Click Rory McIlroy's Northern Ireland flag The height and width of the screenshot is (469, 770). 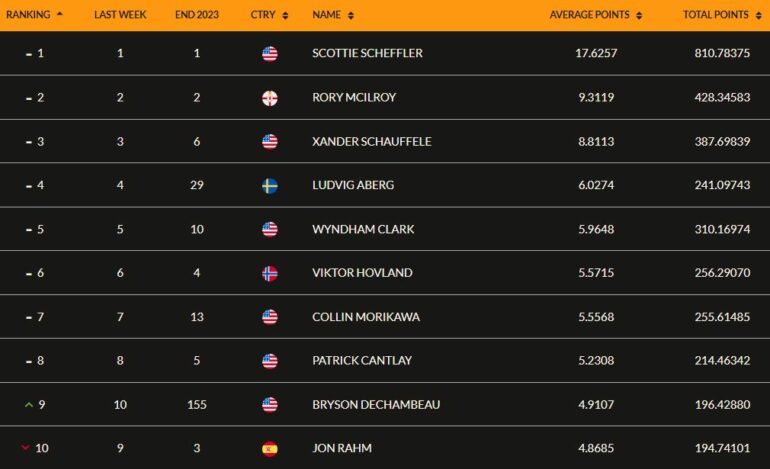tap(270, 98)
